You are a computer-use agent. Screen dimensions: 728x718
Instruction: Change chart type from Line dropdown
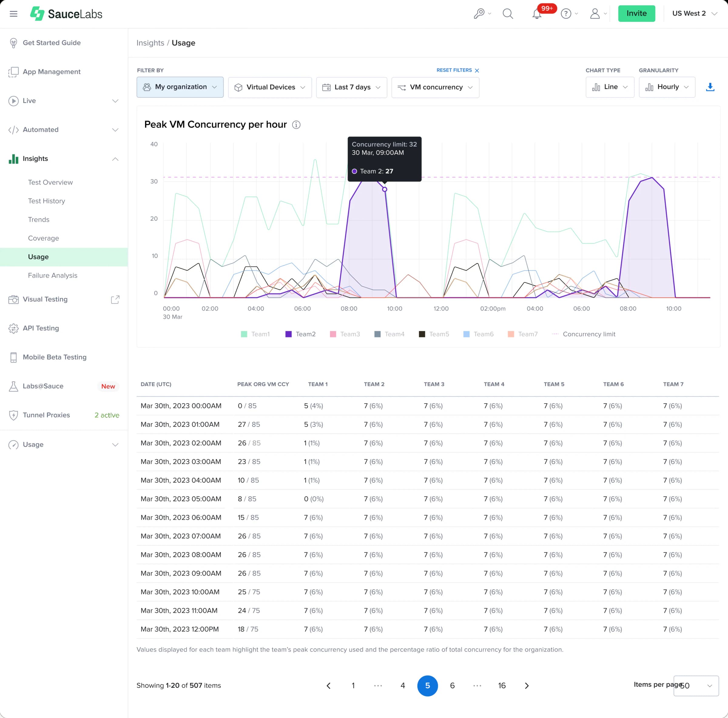tap(610, 87)
